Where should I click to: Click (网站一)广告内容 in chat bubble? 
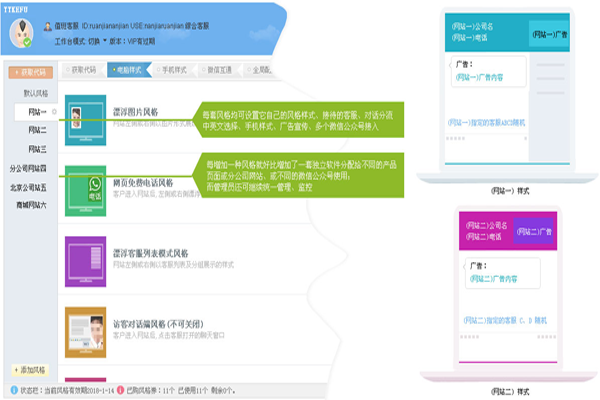pyautogui.click(x=479, y=77)
